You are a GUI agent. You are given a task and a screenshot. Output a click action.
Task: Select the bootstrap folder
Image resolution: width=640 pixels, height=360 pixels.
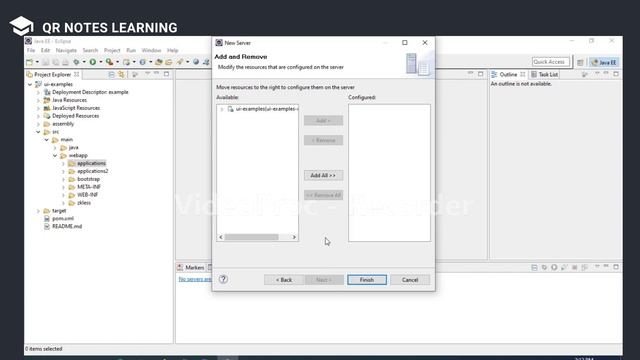point(89,179)
